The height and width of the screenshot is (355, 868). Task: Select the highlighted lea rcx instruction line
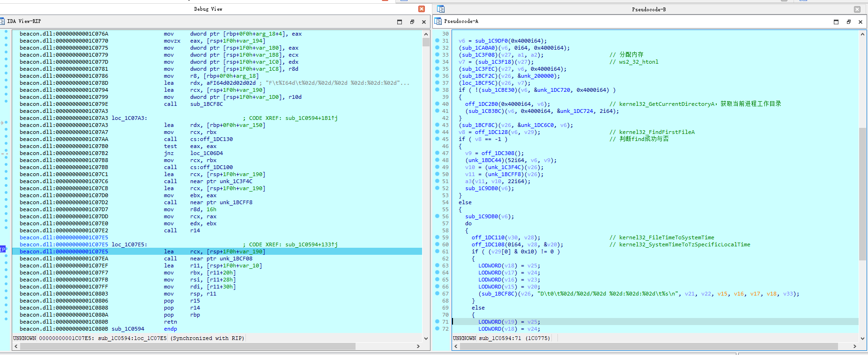pos(217,251)
